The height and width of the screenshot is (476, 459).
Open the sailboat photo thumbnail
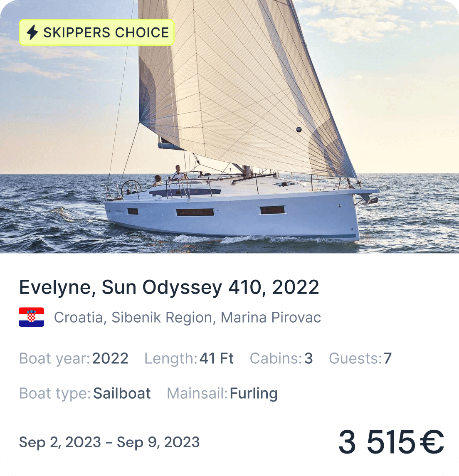coord(229,127)
